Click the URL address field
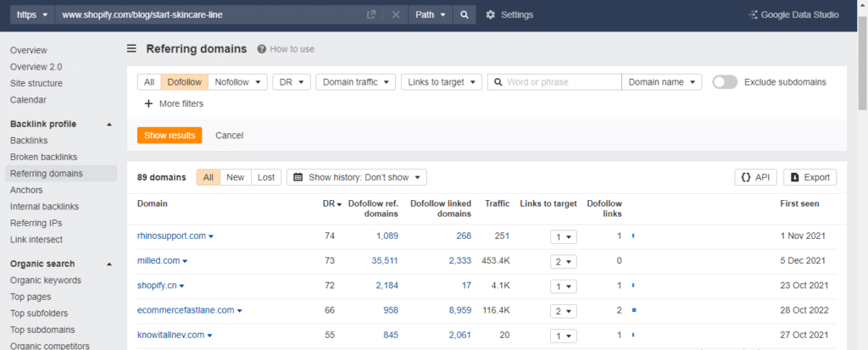Image resolution: width=868 pixels, height=350 pixels. pos(209,15)
